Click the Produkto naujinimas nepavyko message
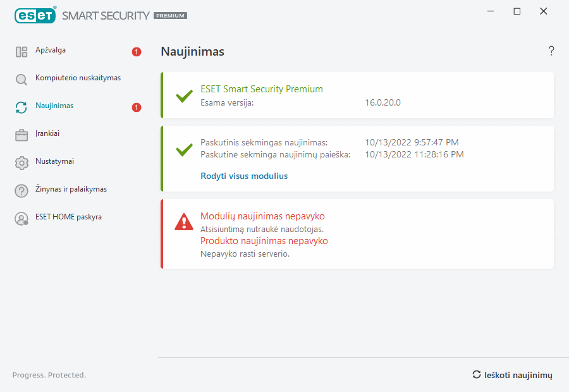 click(264, 241)
